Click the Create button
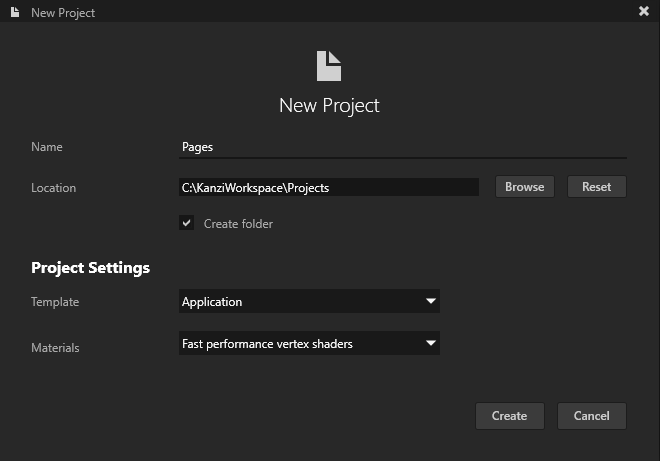This screenshot has width=660, height=461. point(509,416)
